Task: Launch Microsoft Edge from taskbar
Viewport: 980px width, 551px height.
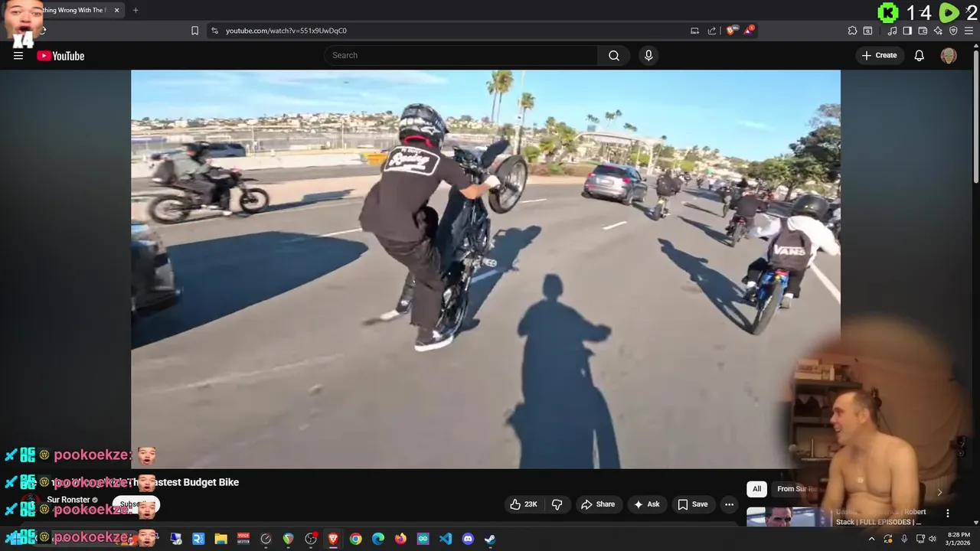Action: [x=378, y=539]
